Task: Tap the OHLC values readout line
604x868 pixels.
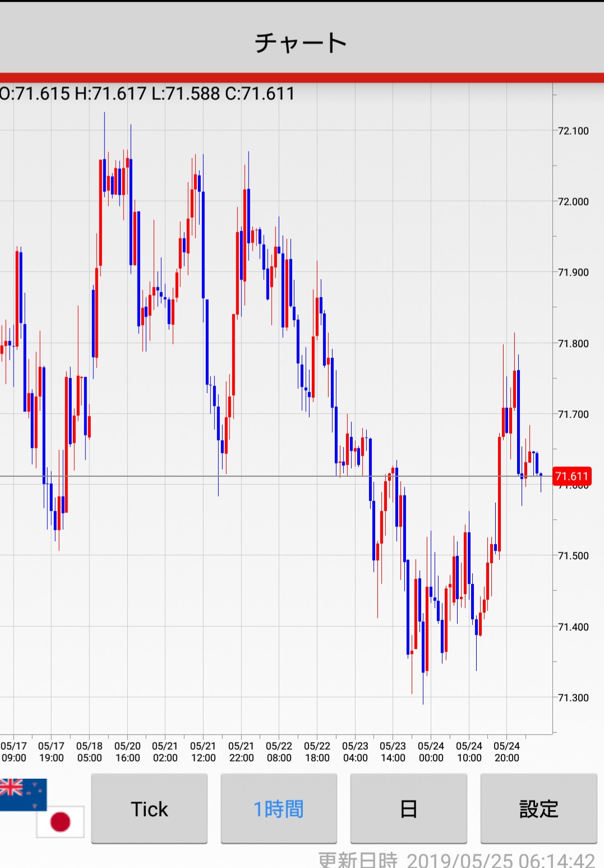Action: [147, 93]
